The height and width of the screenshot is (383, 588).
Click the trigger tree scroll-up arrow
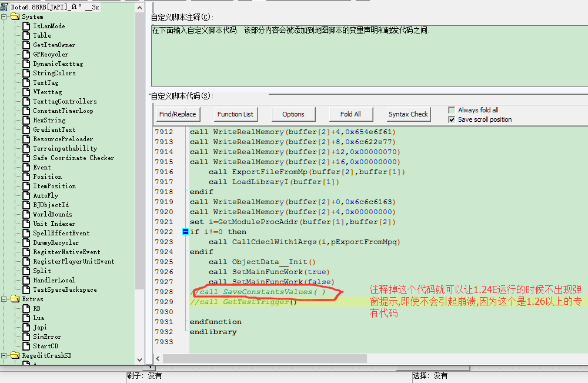tap(139, 8)
